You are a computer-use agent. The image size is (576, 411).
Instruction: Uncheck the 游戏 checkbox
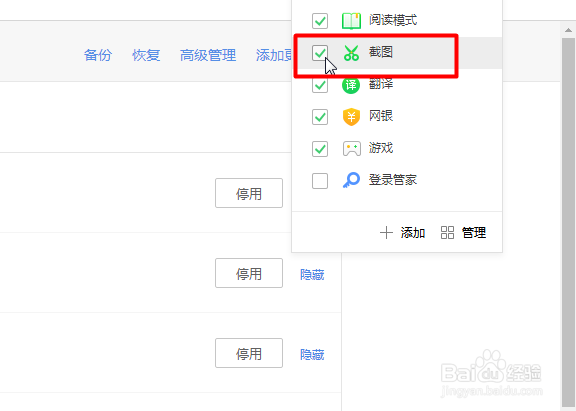320,149
